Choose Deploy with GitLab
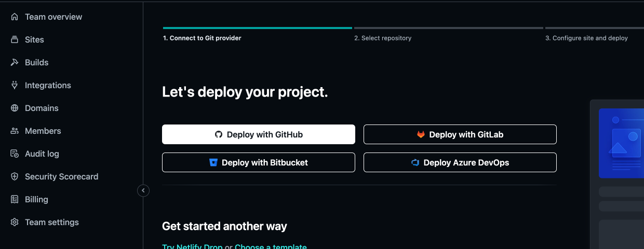 (x=460, y=134)
